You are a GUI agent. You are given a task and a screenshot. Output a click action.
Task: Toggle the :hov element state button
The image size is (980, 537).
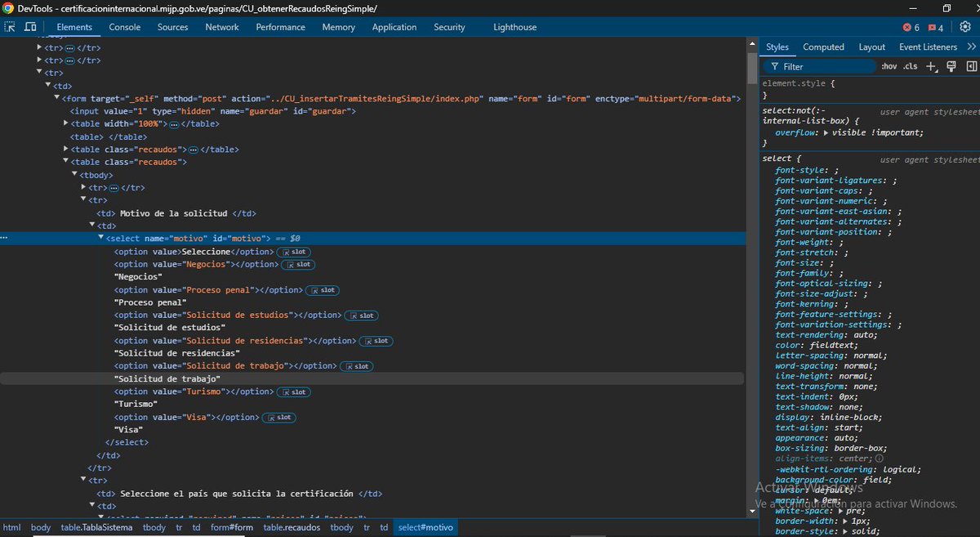(x=889, y=66)
